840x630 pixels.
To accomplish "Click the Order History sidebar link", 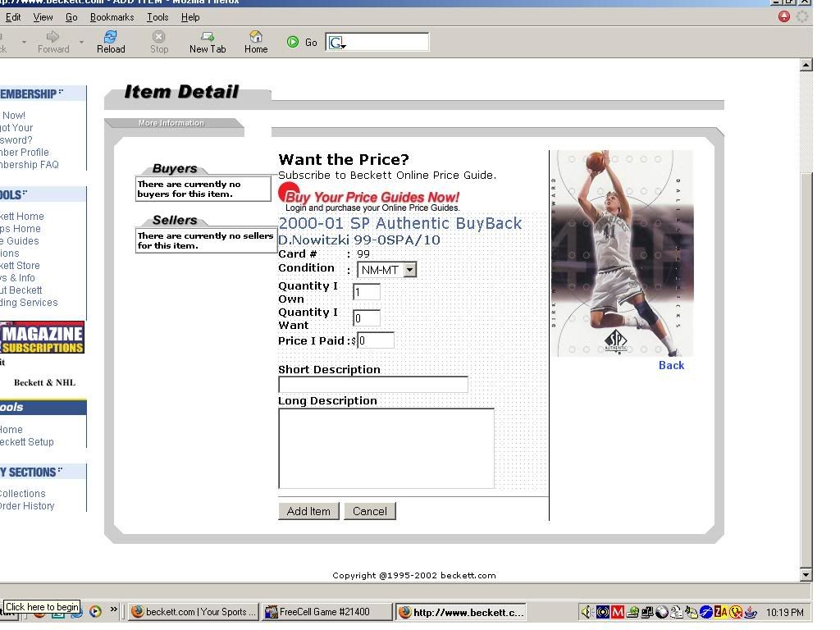I will point(27,505).
